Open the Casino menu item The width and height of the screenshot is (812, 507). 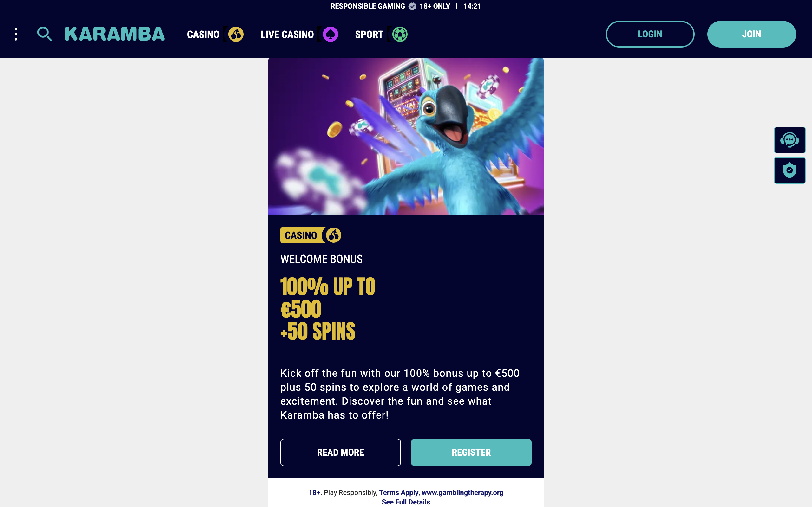[x=203, y=35]
